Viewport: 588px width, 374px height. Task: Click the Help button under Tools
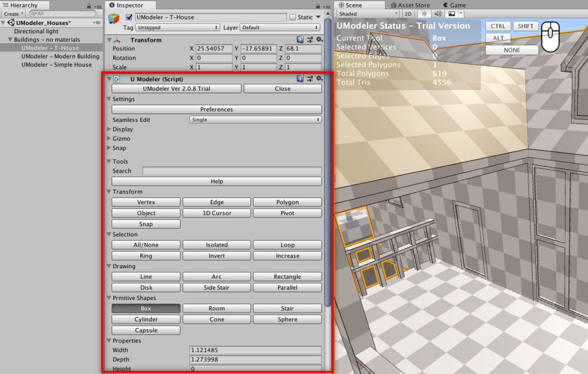216,181
